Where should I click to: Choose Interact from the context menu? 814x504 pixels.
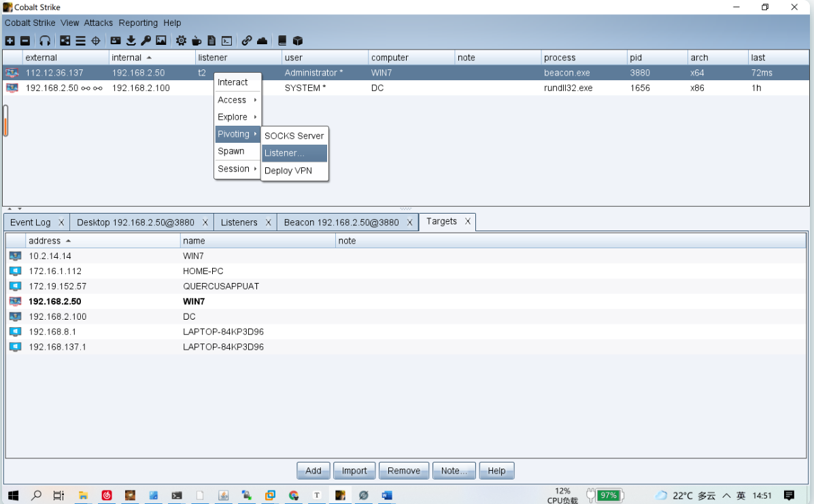click(x=237, y=82)
